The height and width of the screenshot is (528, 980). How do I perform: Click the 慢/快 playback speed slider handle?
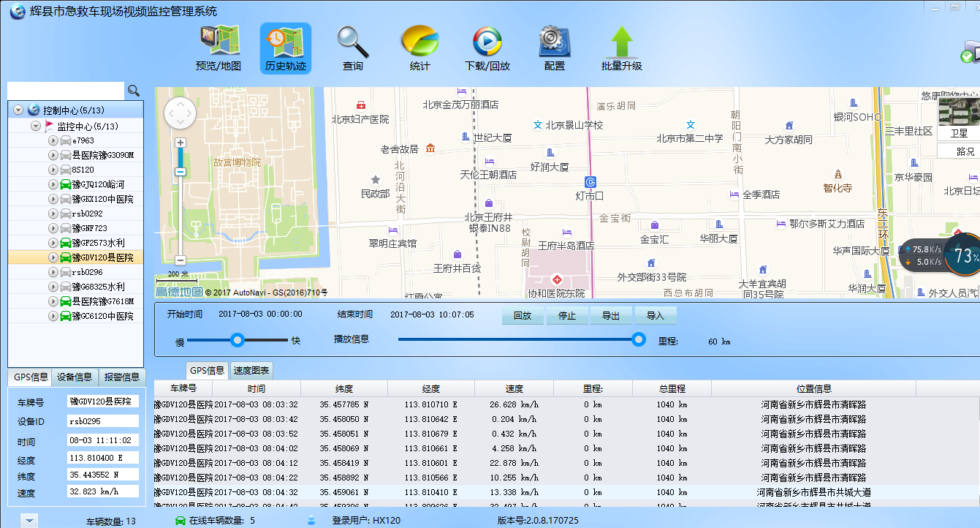pos(237,339)
